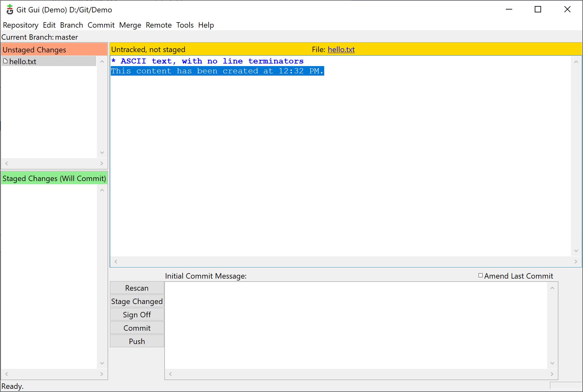Click the Sign Off button
This screenshot has height=392, width=583.
tap(137, 314)
